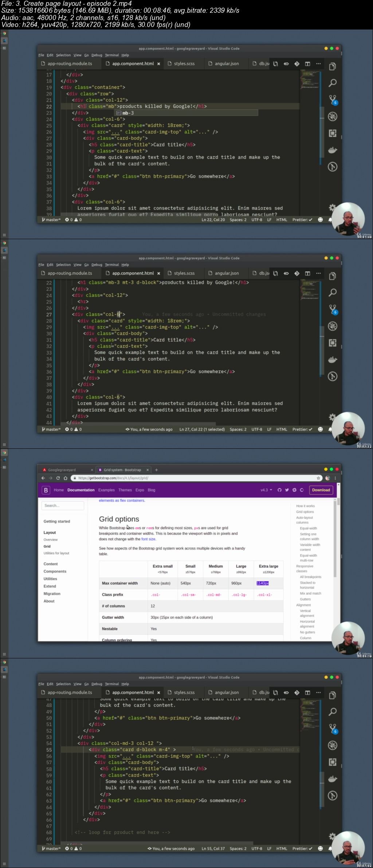Open the Debug view in the 00:03:32 frame

[x=333, y=326]
